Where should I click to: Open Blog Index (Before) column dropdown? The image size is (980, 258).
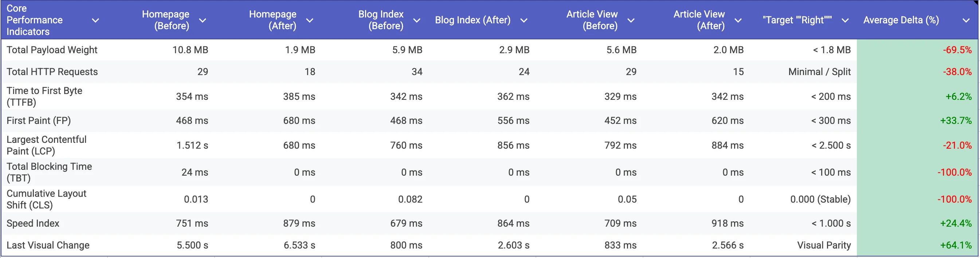(417, 20)
